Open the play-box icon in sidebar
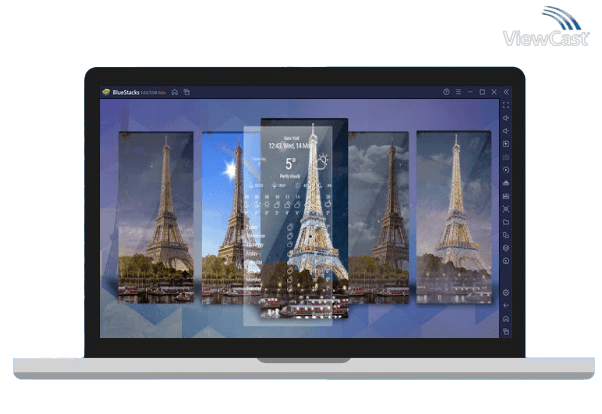The image size is (602, 414). [506, 144]
